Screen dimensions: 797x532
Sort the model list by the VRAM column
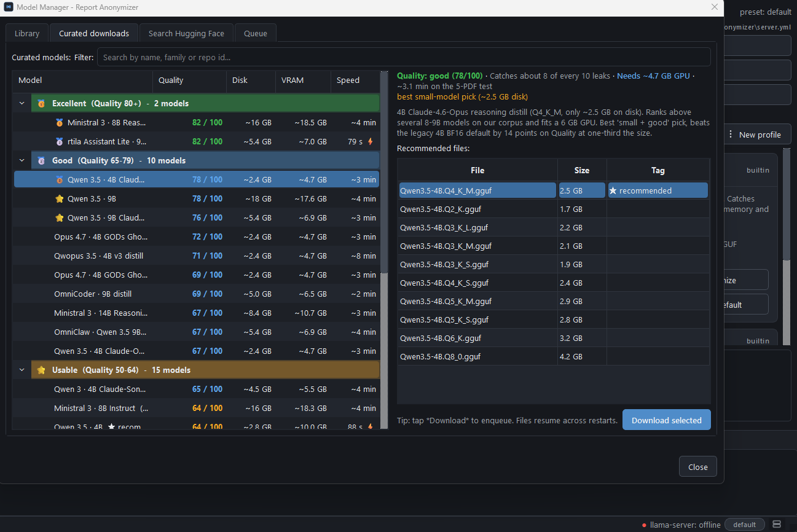pos(303,80)
